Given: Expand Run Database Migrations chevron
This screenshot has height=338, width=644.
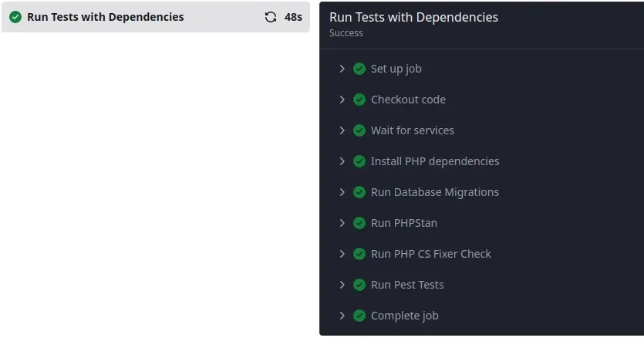Looking at the screenshot, I should (x=342, y=192).
